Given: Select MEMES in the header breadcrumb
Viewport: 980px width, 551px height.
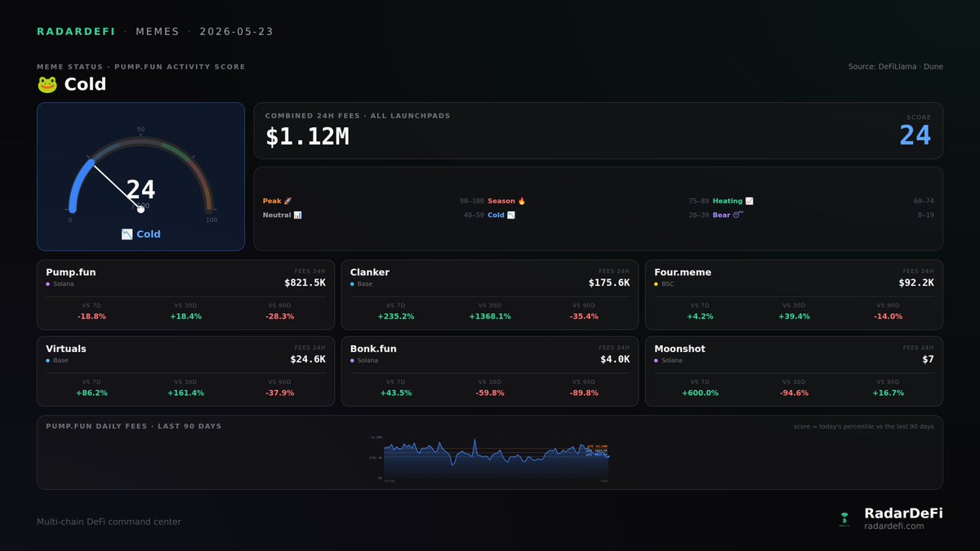Looking at the screenshot, I should 158,32.
